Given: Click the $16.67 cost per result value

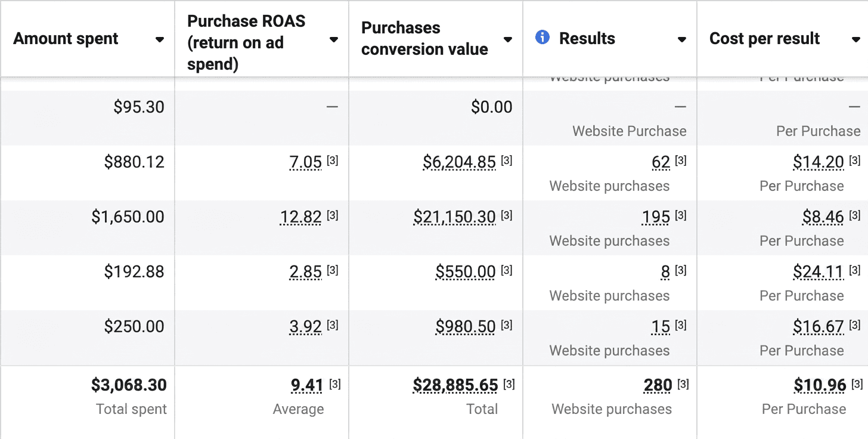Looking at the screenshot, I should tap(819, 327).
